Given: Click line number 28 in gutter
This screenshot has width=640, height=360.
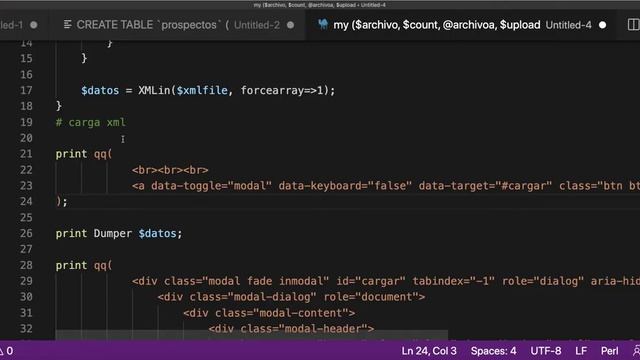Looking at the screenshot, I should [x=26, y=265].
